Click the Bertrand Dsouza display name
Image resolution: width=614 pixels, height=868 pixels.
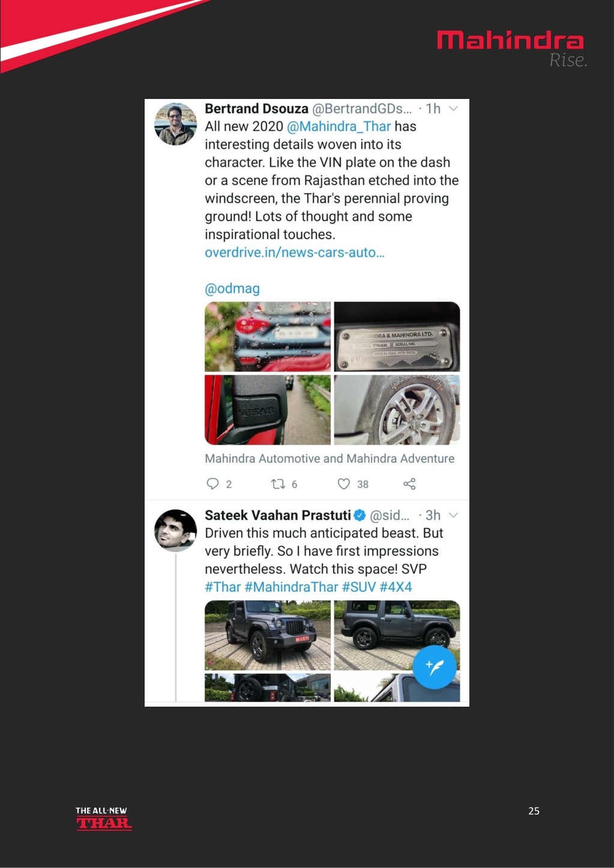256,109
